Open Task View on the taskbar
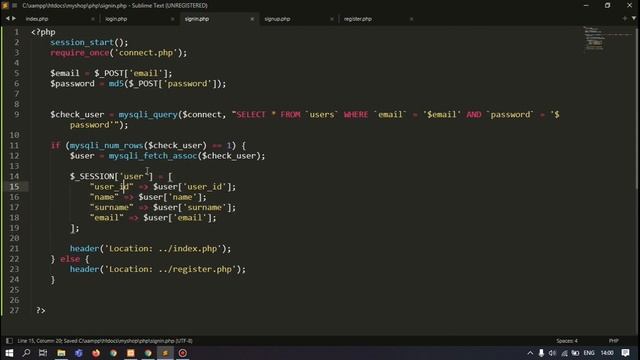The image size is (640, 360). coord(43,353)
